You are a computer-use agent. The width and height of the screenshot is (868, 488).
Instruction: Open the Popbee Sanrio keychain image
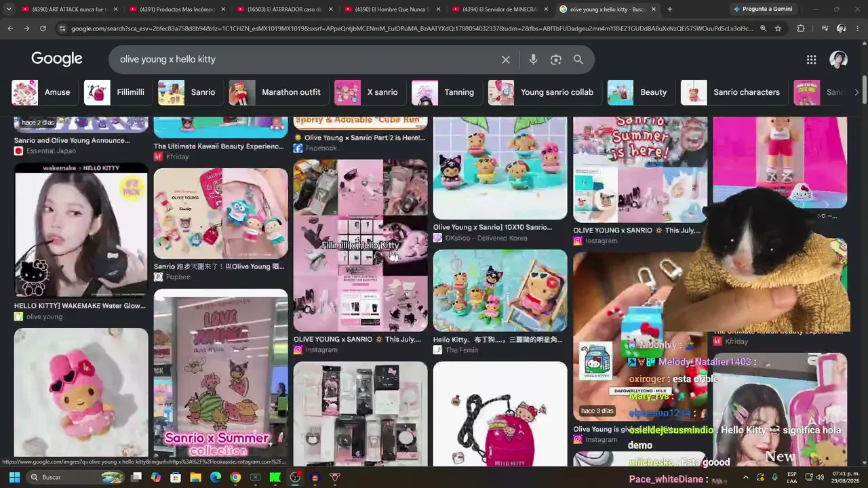click(220, 213)
